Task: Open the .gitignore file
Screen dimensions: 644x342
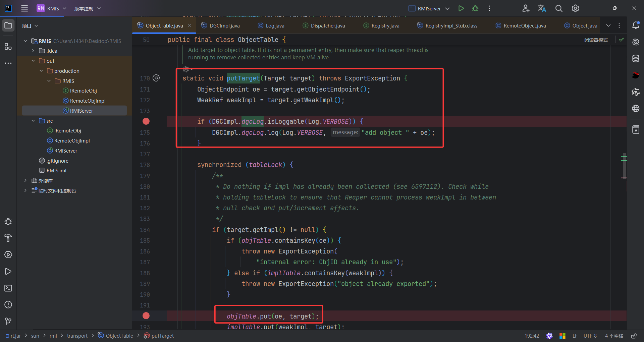Action: (54, 161)
